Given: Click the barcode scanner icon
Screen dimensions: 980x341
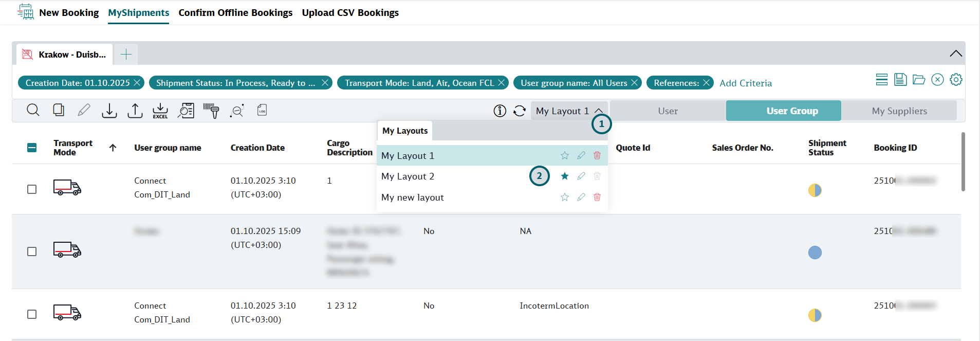Looking at the screenshot, I should click(x=211, y=111).
